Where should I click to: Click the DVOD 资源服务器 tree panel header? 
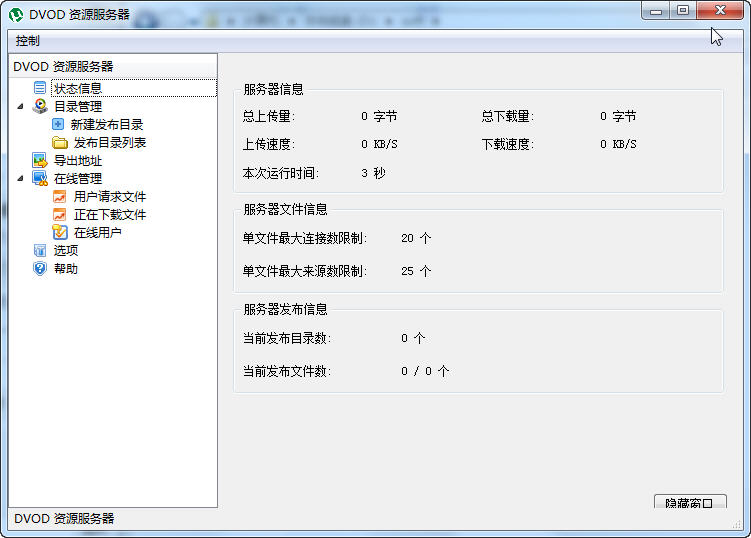[x=63, y=66]
